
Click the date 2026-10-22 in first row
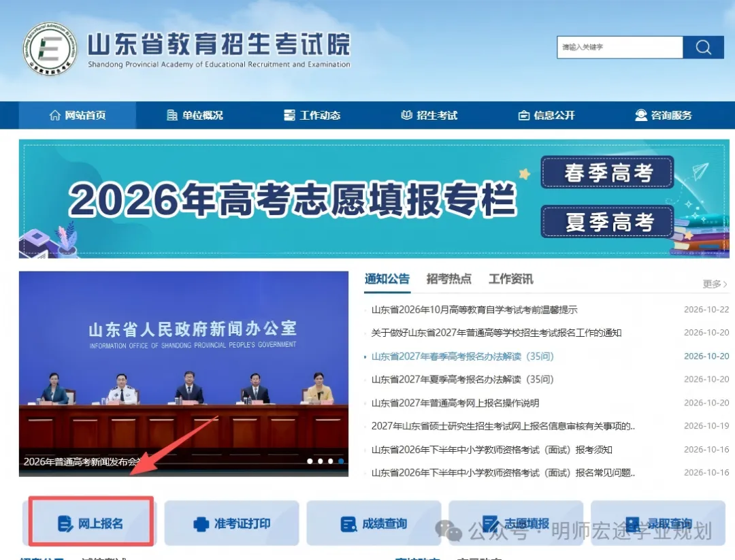[x=706, y=310]
